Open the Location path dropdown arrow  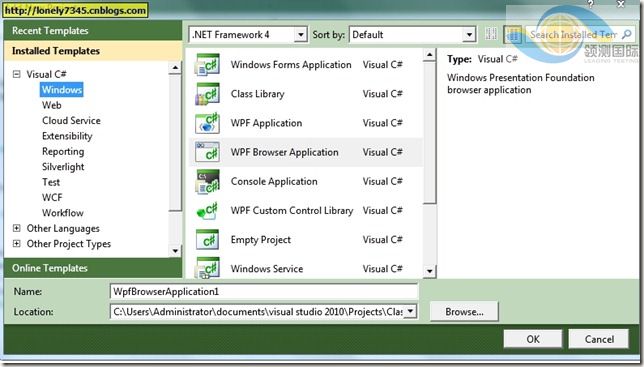410,311
